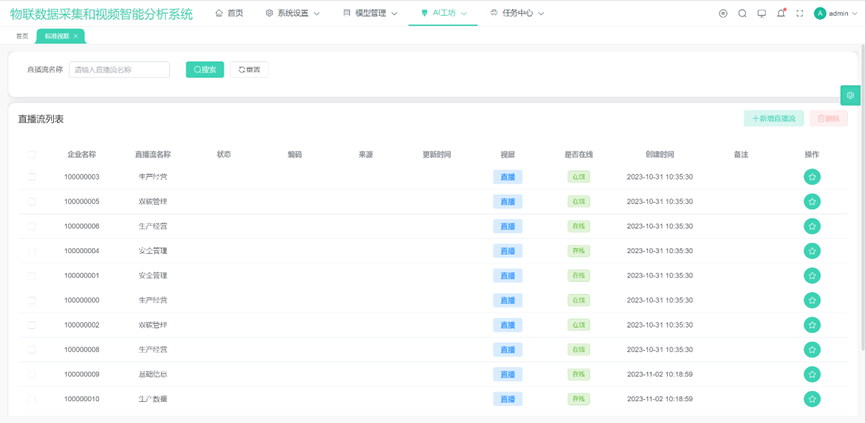Click the star icon for row 100000001
Image resolution: width=865 pixels, height=423 pixels.
point(811,276)
